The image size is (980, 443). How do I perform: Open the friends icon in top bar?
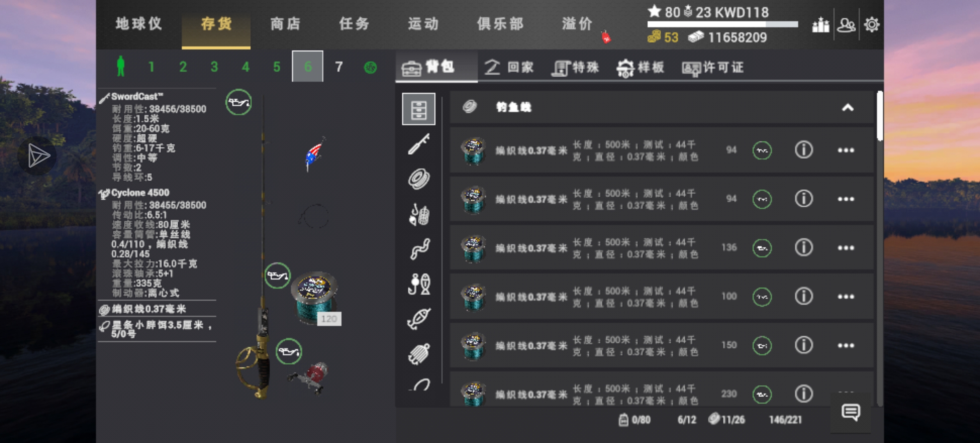(846, 25)
